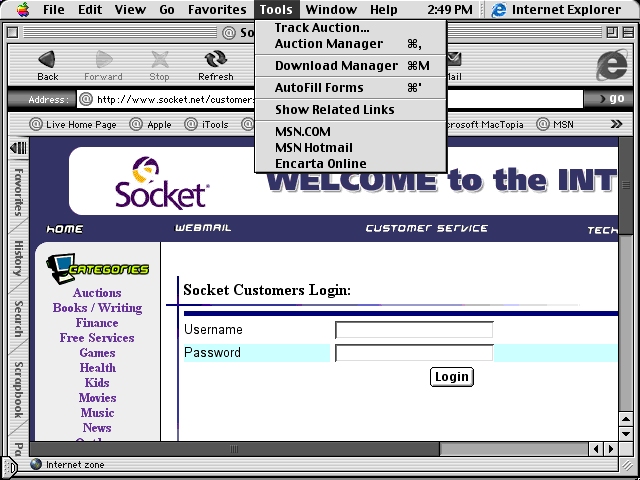
Task: Open the Edit menu
Action: pos(90,9)
